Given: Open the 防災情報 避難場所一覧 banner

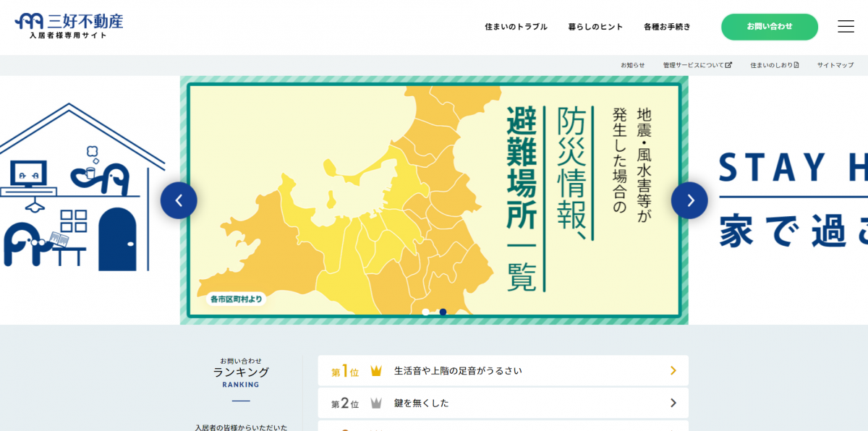Looking at the screenshot, I should pyautogui.click(x=434, y=200).
